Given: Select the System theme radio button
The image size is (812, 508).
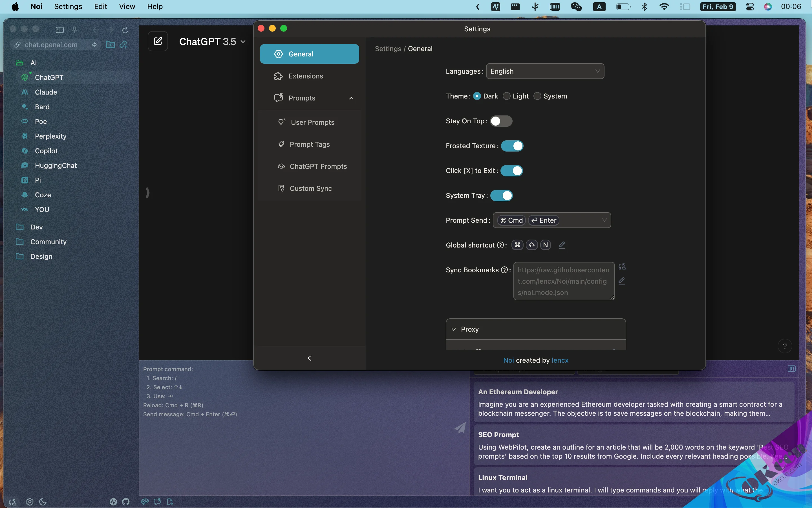Looking at the screenshot, I should pos(537,96).
